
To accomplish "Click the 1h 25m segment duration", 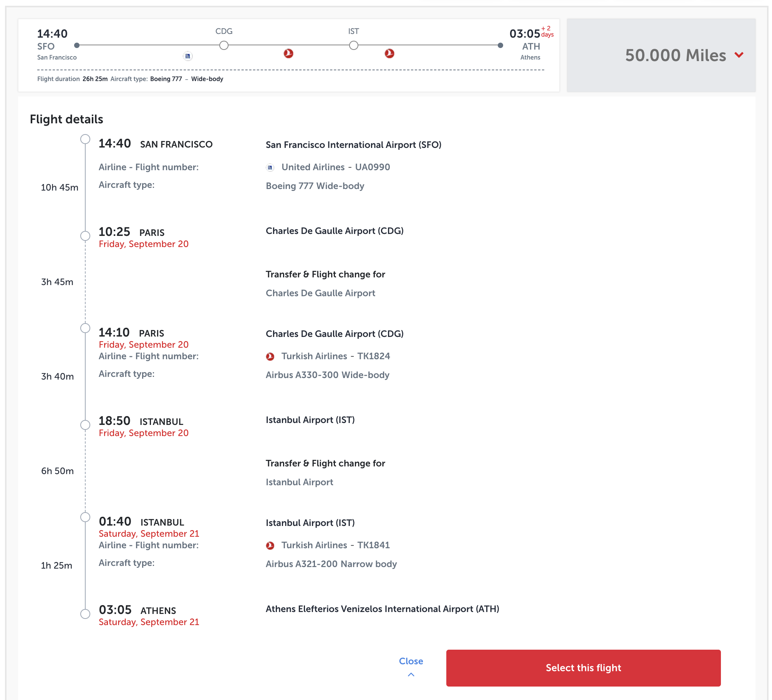I will click(56, 566).
